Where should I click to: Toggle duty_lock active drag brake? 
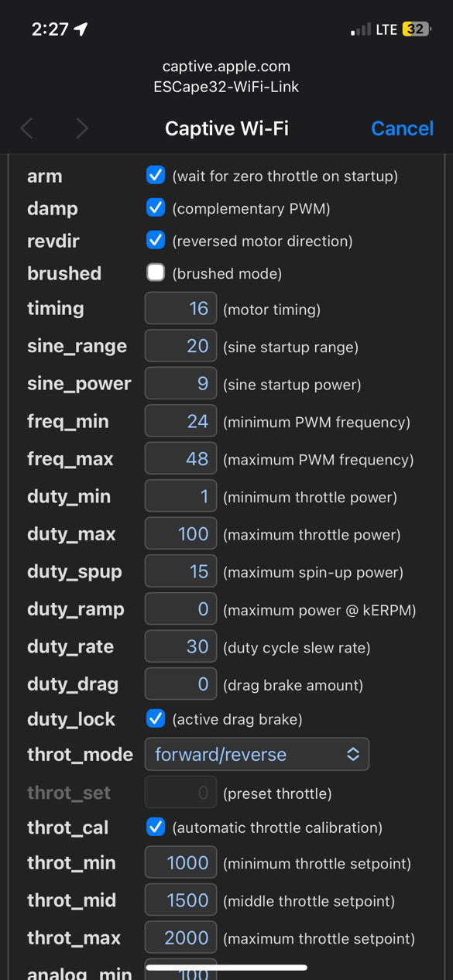pos(156,718)
